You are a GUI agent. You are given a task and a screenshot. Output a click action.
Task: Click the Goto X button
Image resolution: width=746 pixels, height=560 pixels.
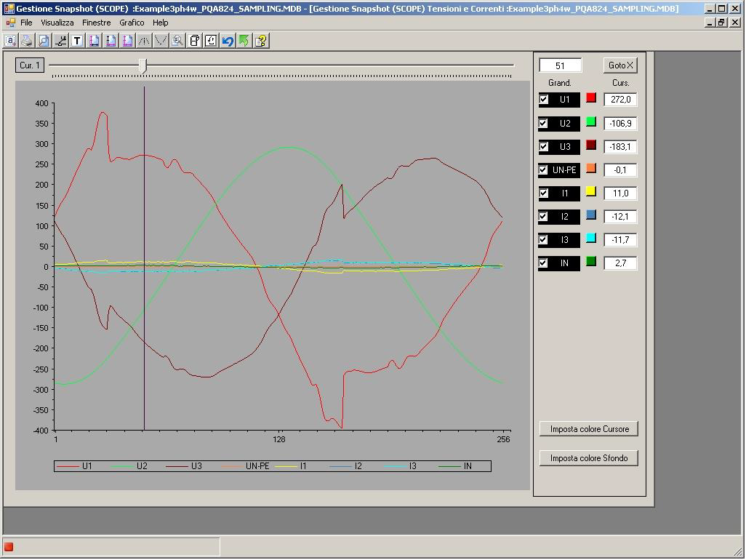tap(620, 65)
